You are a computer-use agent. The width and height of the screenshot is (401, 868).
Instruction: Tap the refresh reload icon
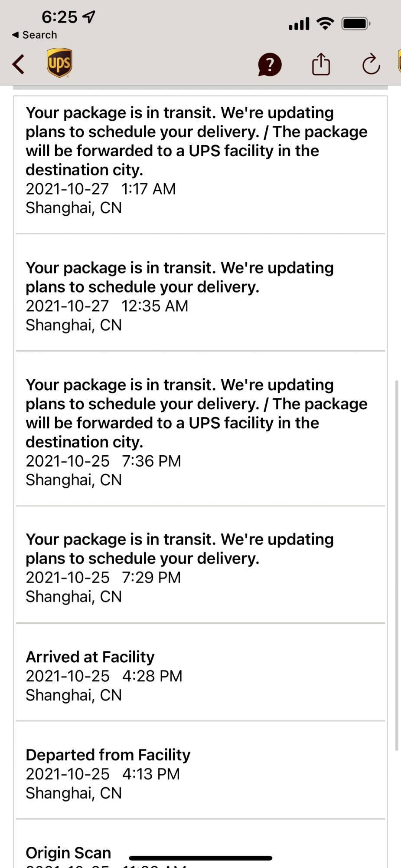click(x=371, y=65)
